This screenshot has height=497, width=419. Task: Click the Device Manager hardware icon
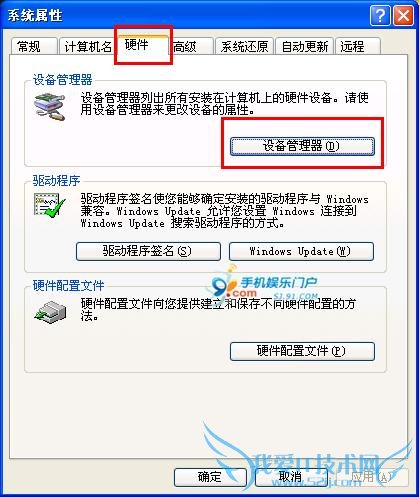(49, 107)
